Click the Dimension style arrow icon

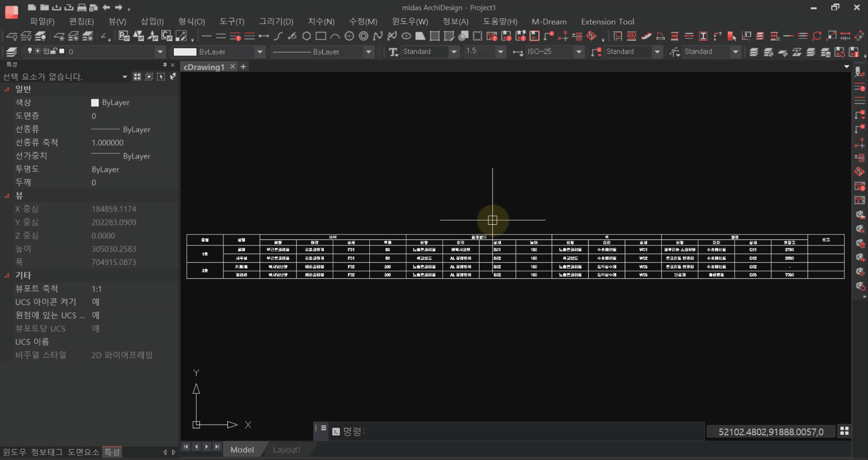pyautogui.click(x=518, y=52)
